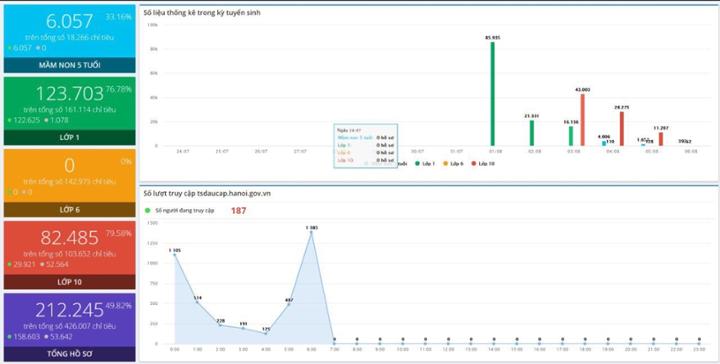Screen dimensions: 720x364
Task: Open the TỔNG HỒ SƠ summary card footer
Action: (x=70, y=354)
